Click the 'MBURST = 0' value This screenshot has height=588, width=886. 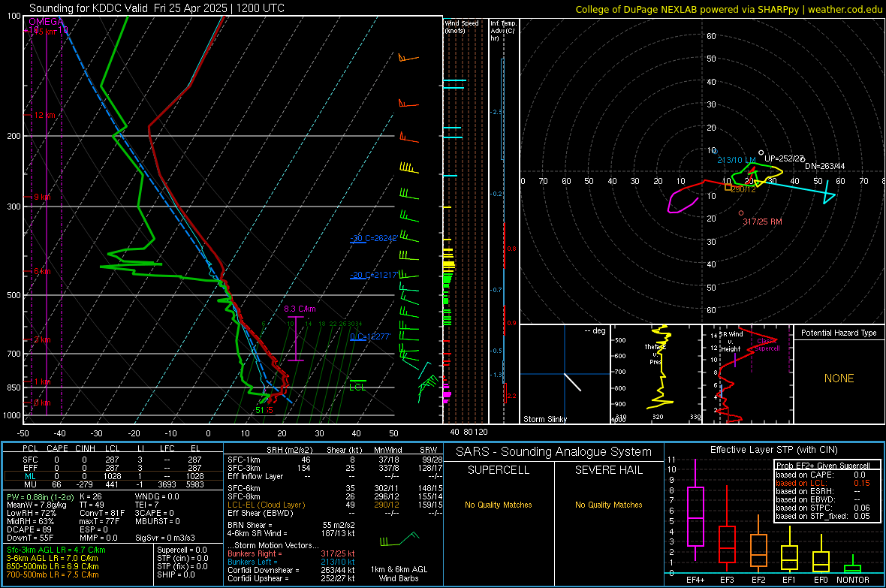coord(157,521)
